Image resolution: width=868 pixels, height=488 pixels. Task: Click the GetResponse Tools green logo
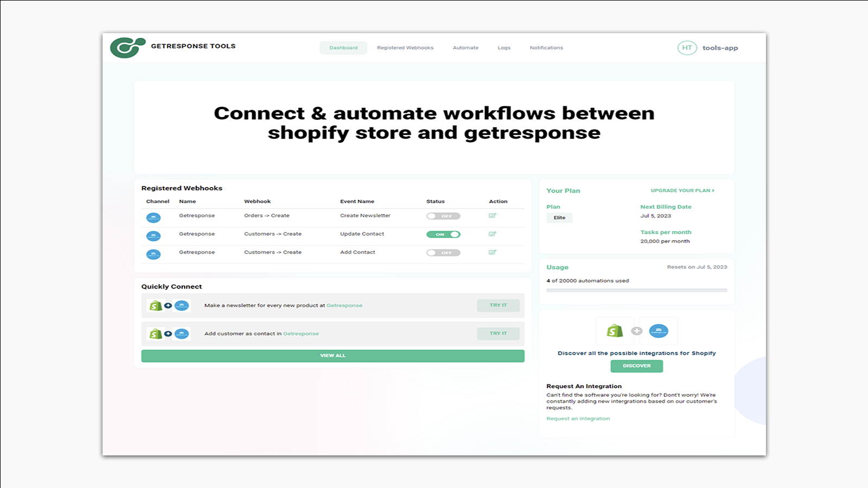tap(128, 47)
